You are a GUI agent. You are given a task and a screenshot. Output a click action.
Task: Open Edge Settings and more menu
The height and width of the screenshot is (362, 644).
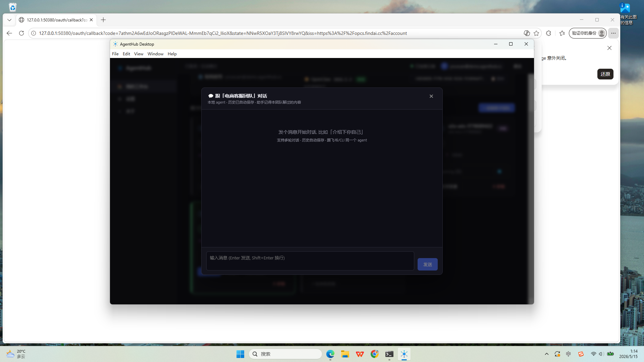(613, 33)
